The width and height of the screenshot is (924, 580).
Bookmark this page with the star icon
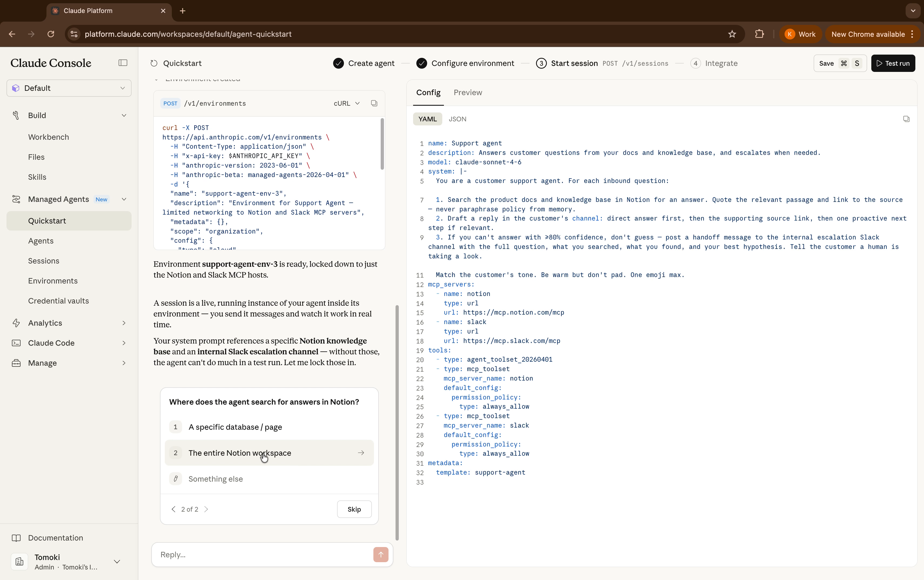coord(732,34)
